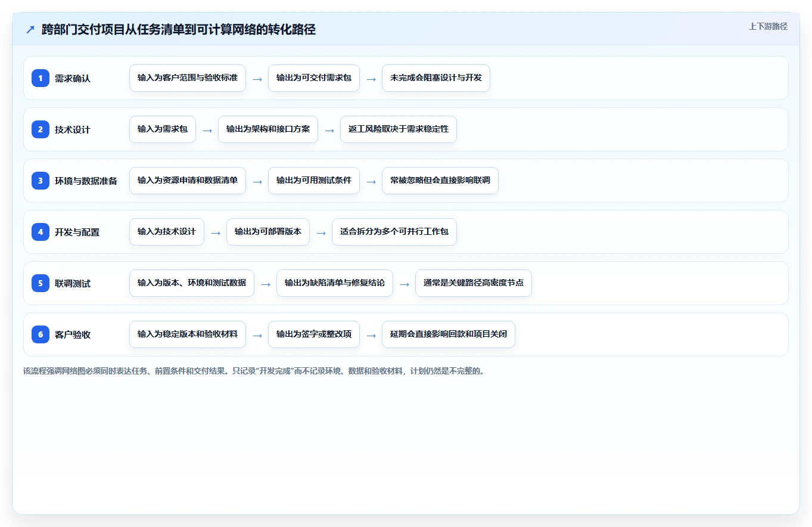The image size is (812, 527).
Task: Click the arrow after 输入为稳定版本和验收材料
Action: click(257, 335)
